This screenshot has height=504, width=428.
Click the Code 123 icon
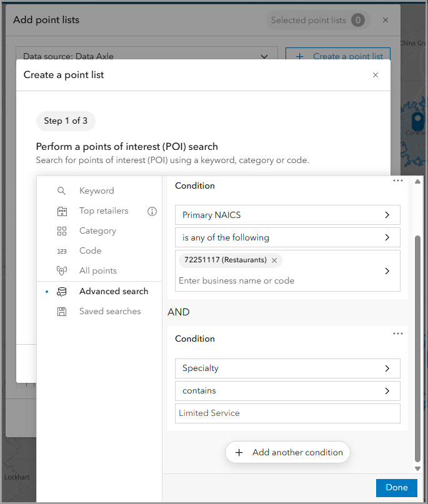62,250
